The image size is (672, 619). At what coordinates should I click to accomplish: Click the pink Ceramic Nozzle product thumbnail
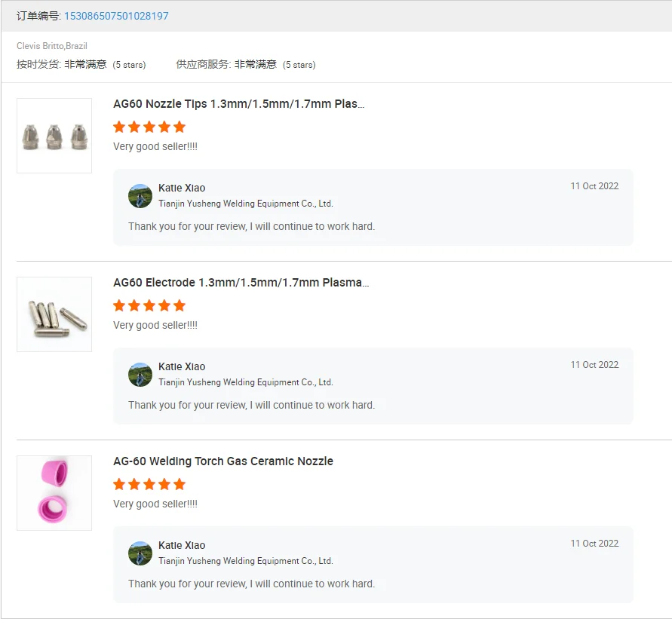tap(54, 493)
